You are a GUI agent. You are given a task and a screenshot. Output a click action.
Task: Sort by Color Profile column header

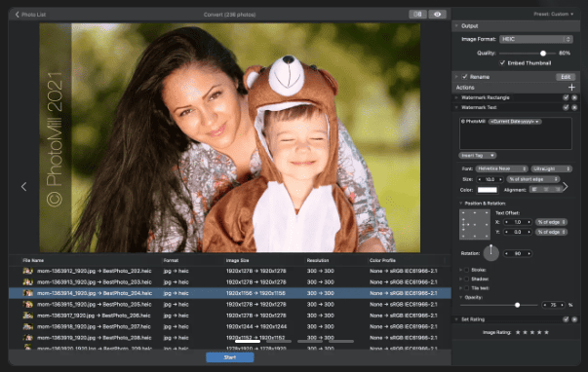pos(382,260)
